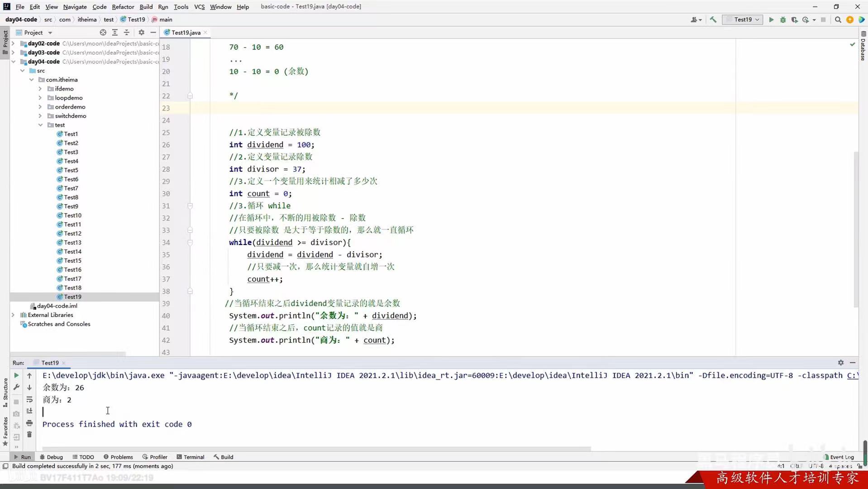Collapse the test package in Project tree
Image resolution: width=868 pixels, height=489 pixels.
pos(40,125)
